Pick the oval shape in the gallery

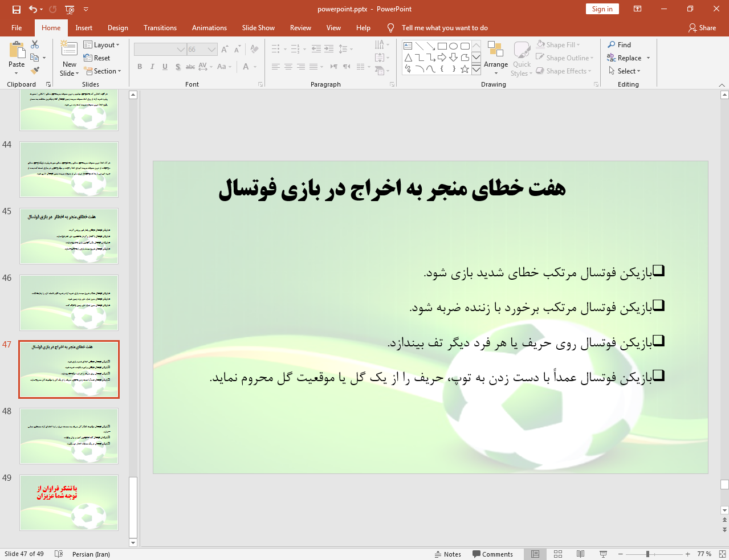pos(453,46)
